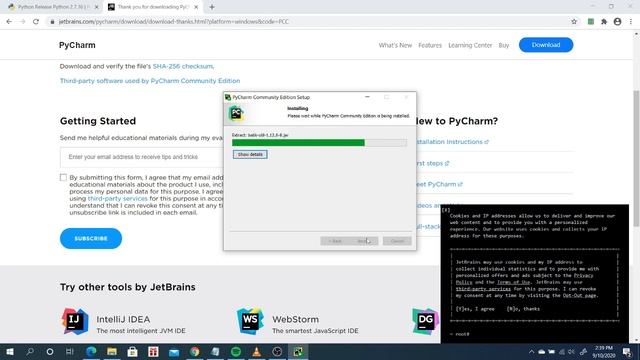The image size is (640, 360).
Task: Click the IntelliJ IDEA title text
Action: click(x=123, y=319)
